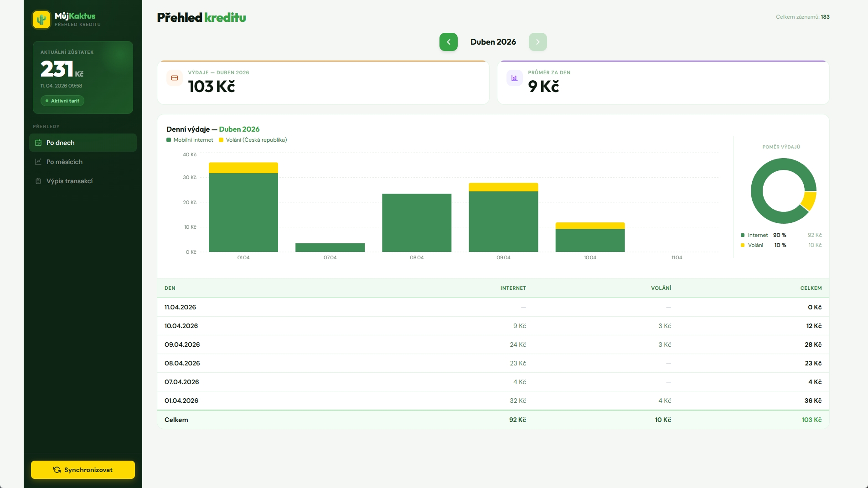Click the Celkem column header
Viewport: 868px width, 488px height.
point(811,288)
